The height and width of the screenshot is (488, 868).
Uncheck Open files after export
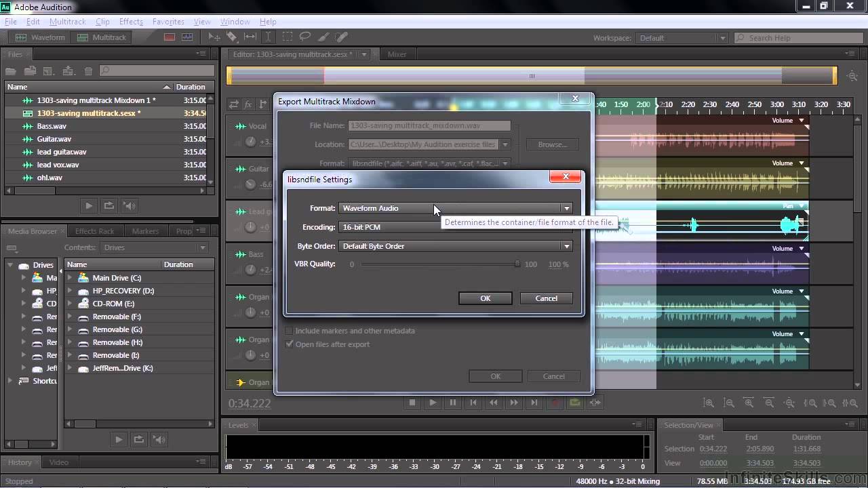click(290, 344)
